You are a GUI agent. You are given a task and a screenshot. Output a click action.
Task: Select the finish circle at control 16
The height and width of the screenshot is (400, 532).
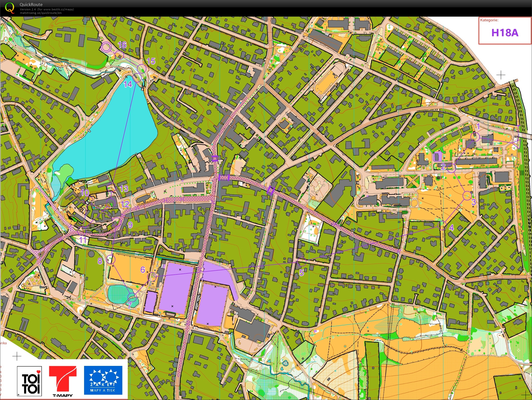pos(107,46)
